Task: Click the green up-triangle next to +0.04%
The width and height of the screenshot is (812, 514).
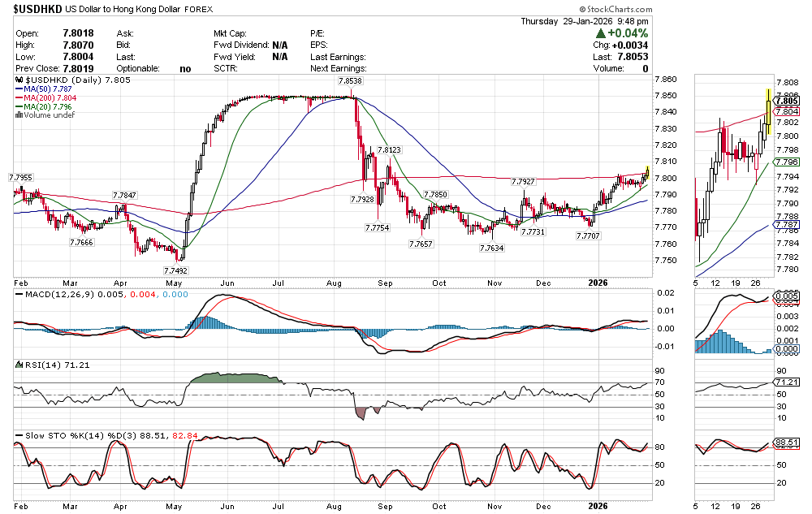Action: pyautogui.click(x=600, y=33)
